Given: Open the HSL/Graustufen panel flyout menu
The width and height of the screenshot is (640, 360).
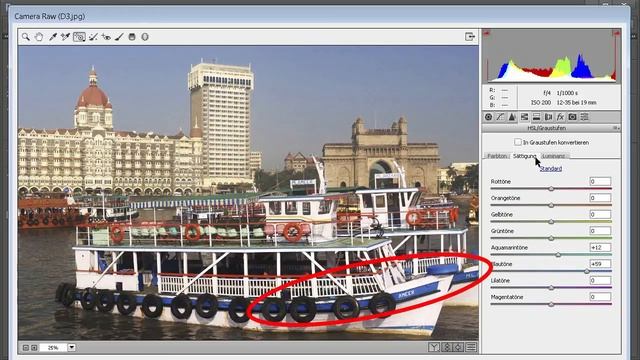Looking at the screenshot, I should coord(616,128).
